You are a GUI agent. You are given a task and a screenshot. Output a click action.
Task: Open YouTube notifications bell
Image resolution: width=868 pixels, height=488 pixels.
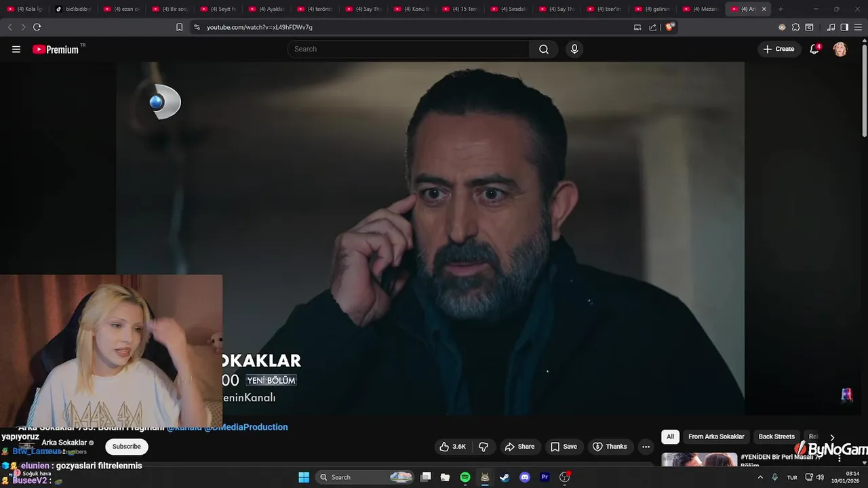point(814,49)
